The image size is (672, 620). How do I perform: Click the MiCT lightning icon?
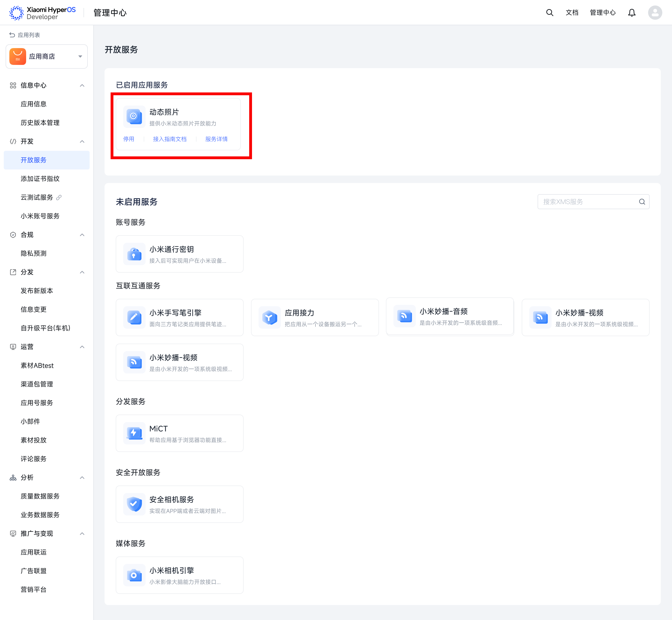tap(134, 433)
